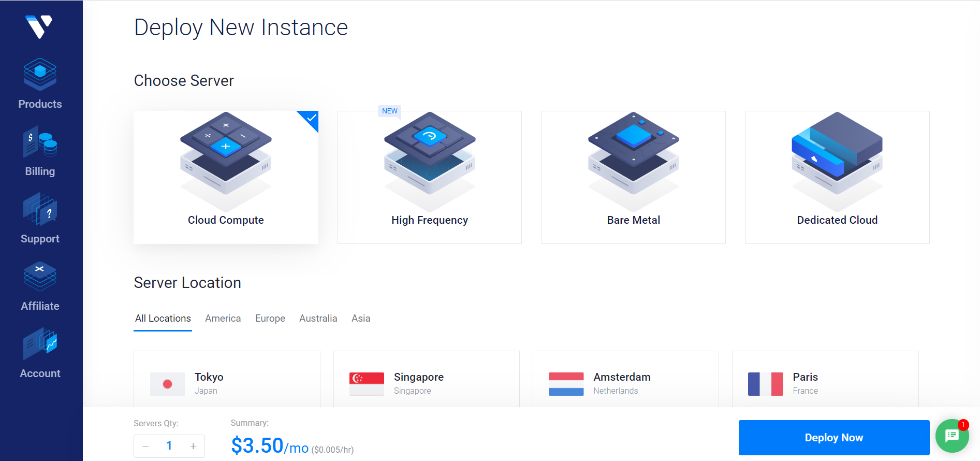Open the Affiliate section icon
Screen dimensions: 980x461
40,276
